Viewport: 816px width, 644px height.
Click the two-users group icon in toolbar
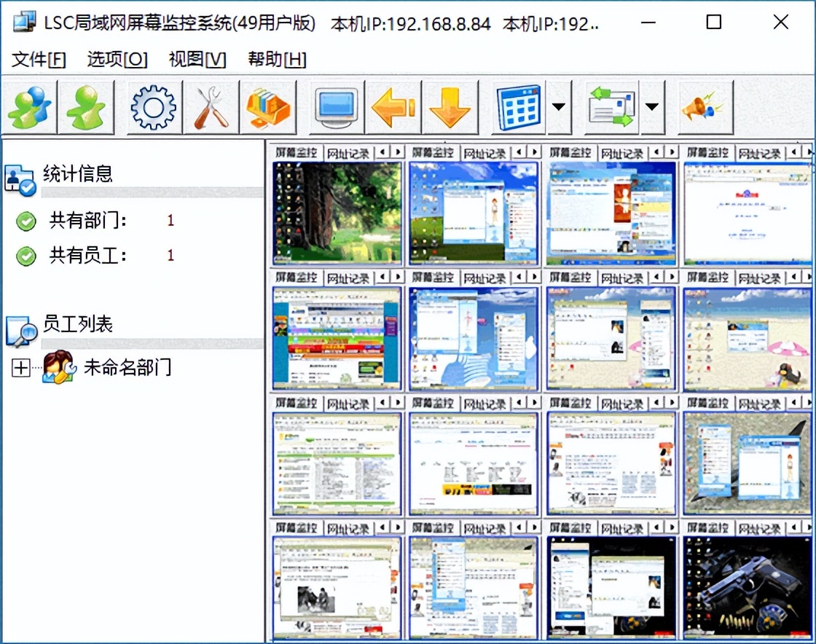(x=31, y=108)
